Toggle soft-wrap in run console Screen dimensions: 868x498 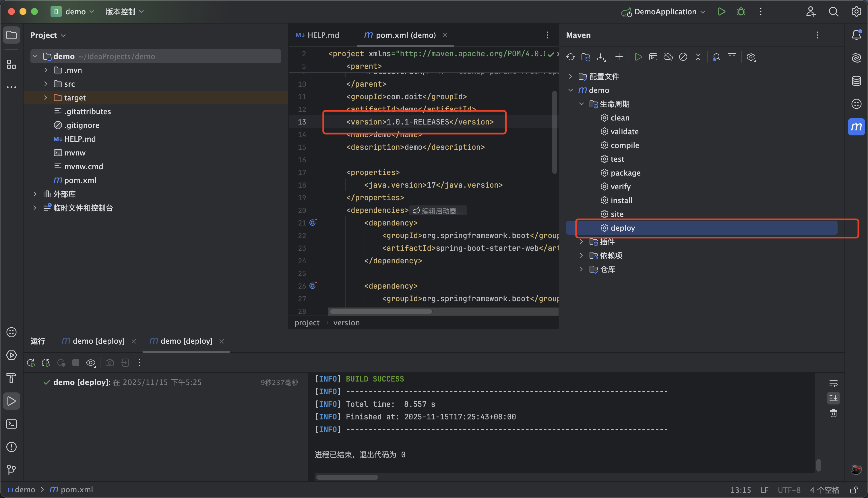click(833, 384)
